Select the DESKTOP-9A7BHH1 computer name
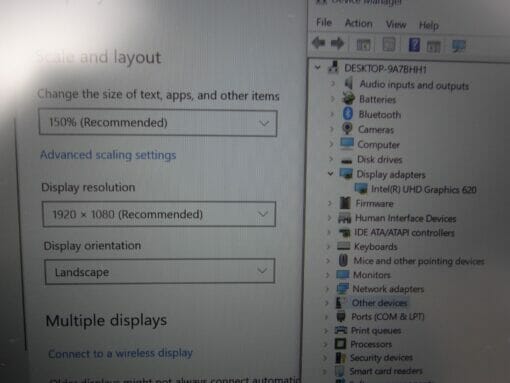 [385, 69]
